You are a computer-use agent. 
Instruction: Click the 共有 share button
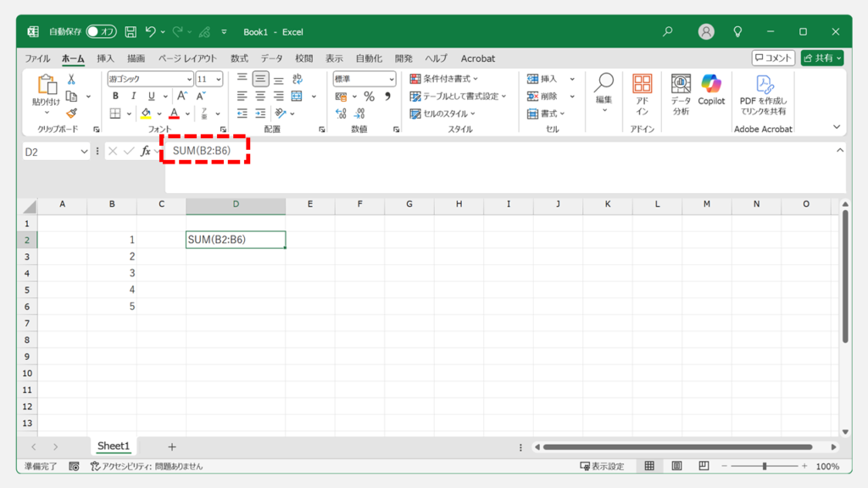[822, 58]
